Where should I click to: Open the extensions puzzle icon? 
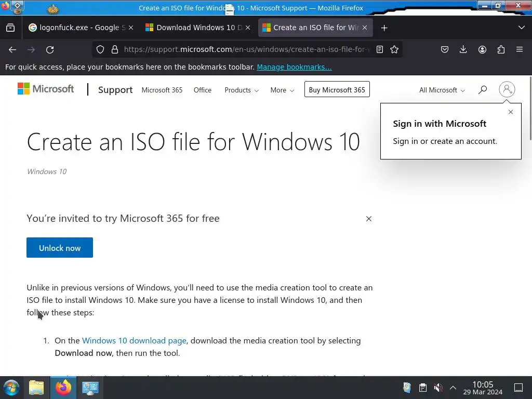(x=501, y=49)
